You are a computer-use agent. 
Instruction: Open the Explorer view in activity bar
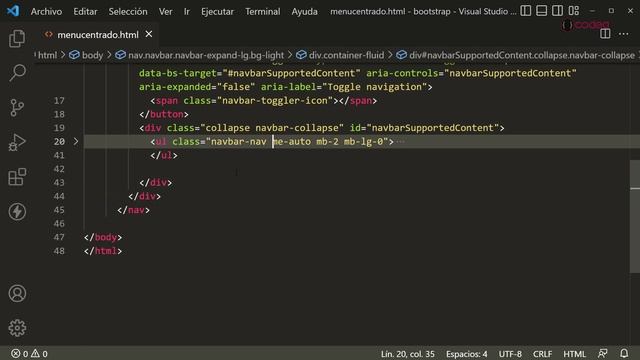click(x=17, y=39)
